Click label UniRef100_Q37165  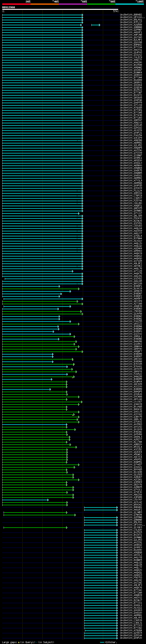pyautogui.click(x=131, y=261)
